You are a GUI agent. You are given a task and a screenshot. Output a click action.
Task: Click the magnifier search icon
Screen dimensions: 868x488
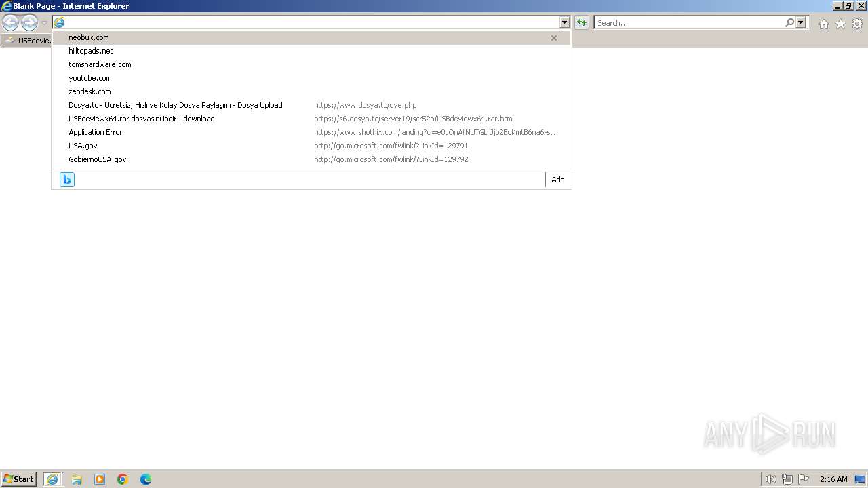789,23
